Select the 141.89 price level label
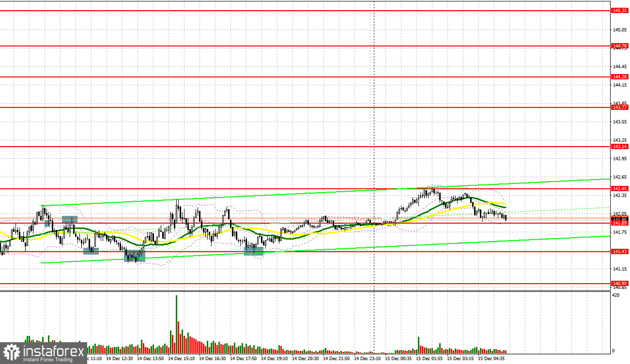Image resolution: width=630 pixels, height=364 pixels. point(619,223)
